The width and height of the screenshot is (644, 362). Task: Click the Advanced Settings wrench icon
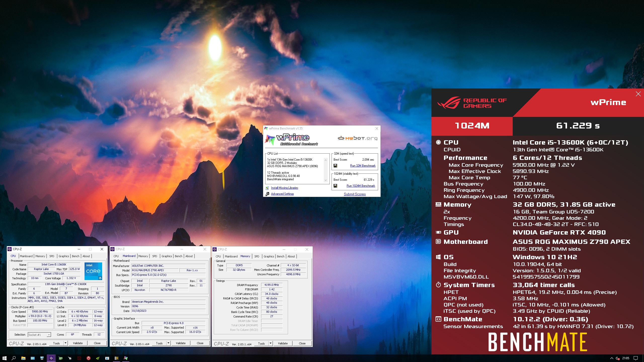click(267, 194)
